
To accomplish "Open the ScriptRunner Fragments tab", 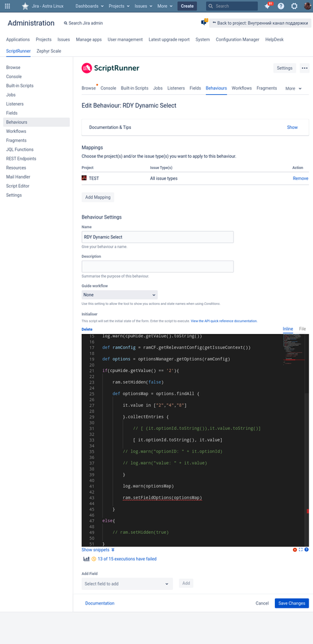I will (267, 88).
